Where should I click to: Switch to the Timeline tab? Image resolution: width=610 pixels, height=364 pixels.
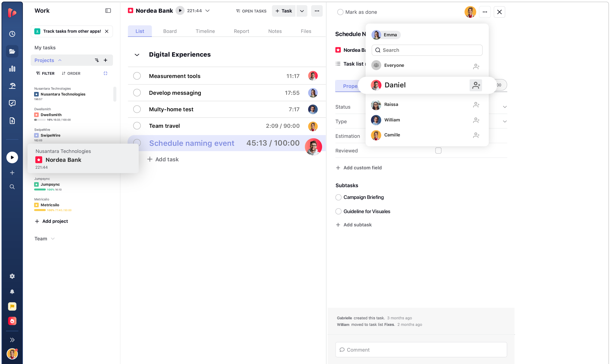pos(205,31)
